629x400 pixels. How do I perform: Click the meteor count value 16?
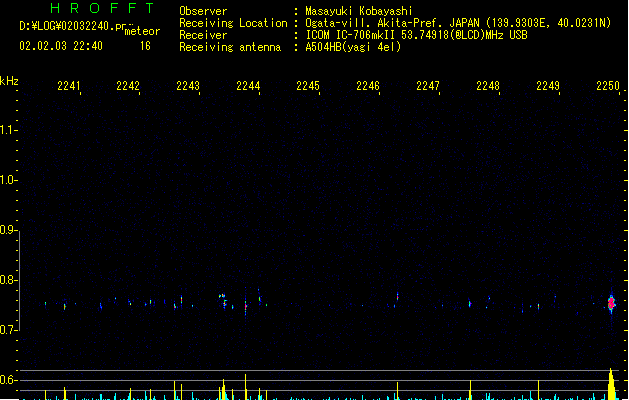click(145, 46)
